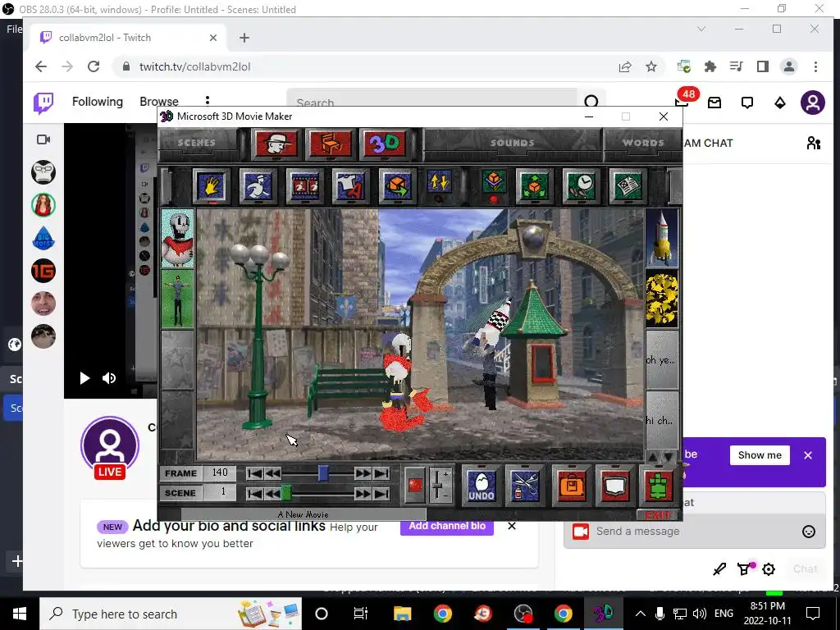Choose the running man action tool
Image resolution: width=840 pixels, height=630 pixels.
pos(258,186)
